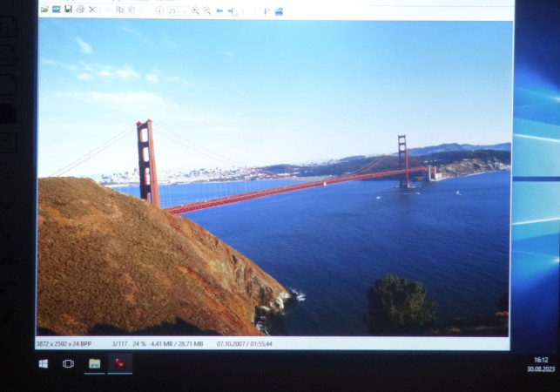Click the Copy icon in the toolbar
The width and height of the screenshot is (560, 392).
coord(120,10)
